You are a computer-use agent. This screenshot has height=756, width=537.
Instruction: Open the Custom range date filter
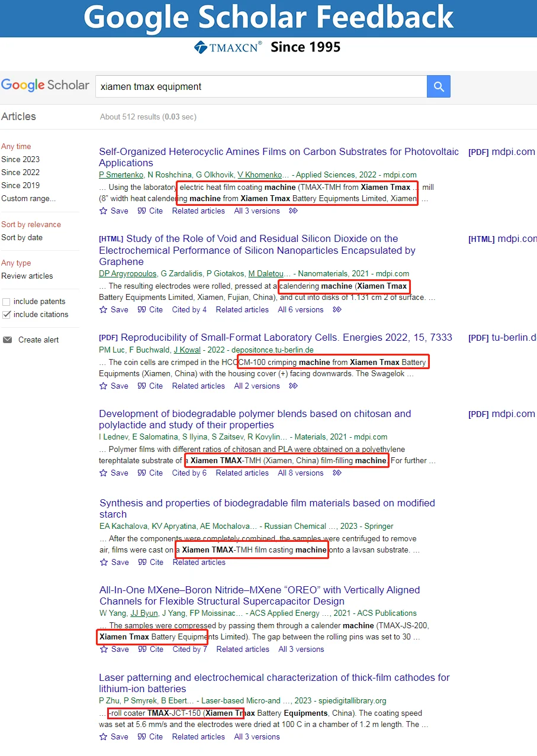coord(28,198)
